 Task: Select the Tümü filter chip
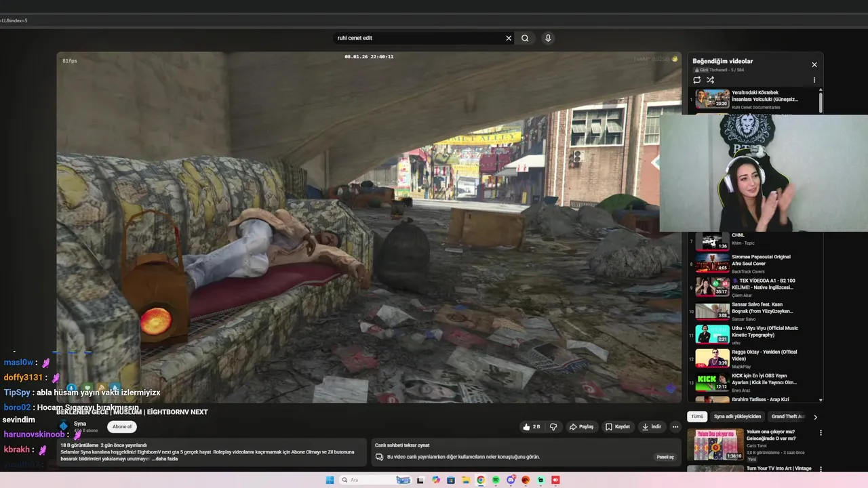tap(697, 417)
